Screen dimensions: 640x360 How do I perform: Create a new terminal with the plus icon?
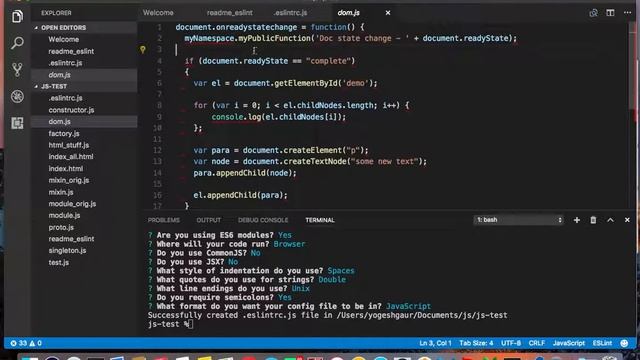[577, 220]
